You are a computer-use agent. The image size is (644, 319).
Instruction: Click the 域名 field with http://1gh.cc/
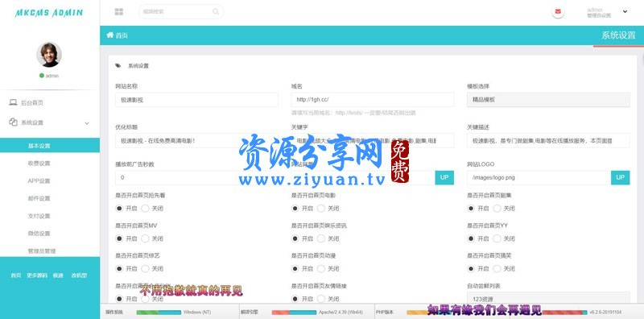coord(373,99)
